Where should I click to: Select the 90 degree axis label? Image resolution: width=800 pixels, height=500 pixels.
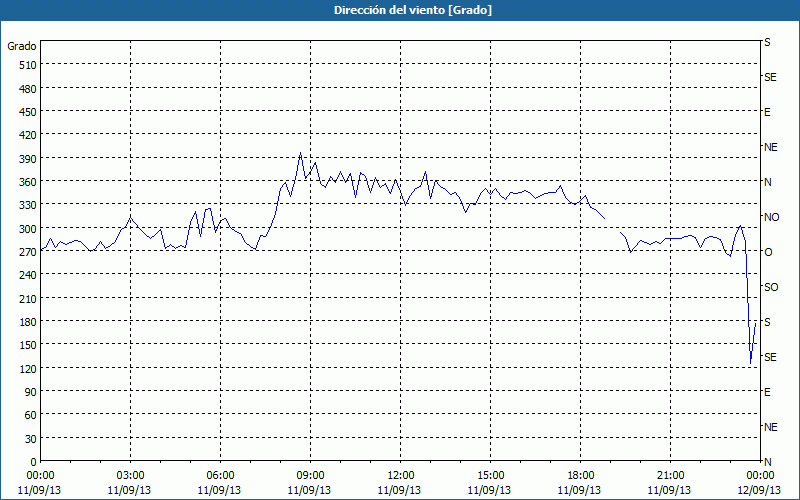(x=31, y=392)
